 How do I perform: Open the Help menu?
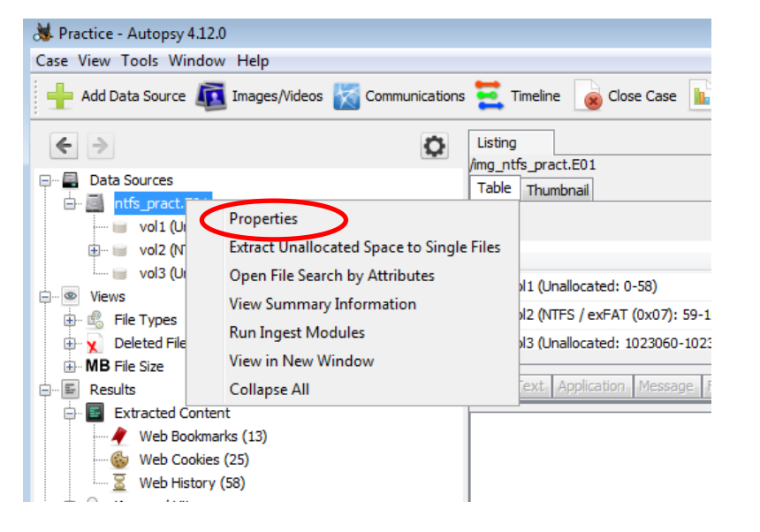253,61
